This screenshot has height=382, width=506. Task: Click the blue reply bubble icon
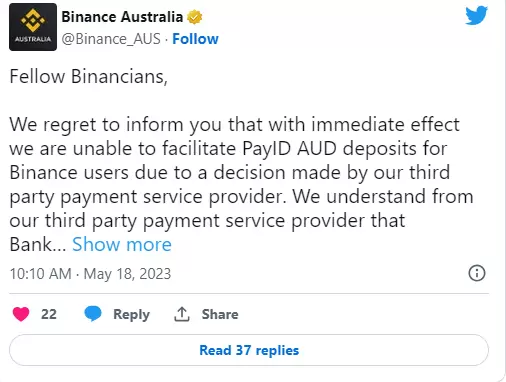click(x=93, y=314)
